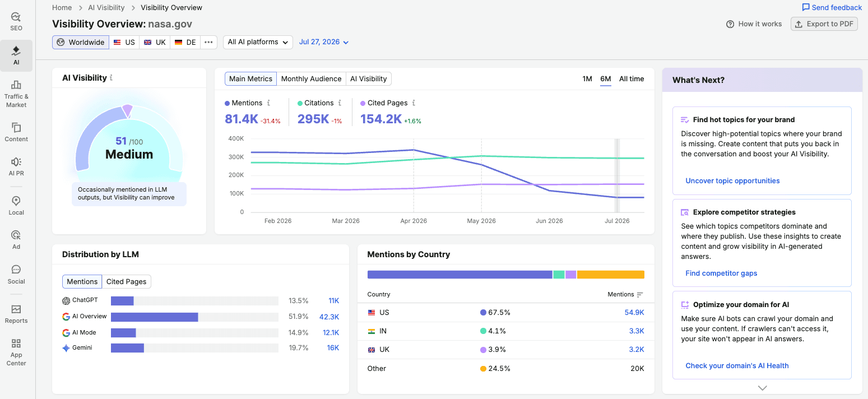
Task: Go to Home breadcrumb
Action: point(62,8)
